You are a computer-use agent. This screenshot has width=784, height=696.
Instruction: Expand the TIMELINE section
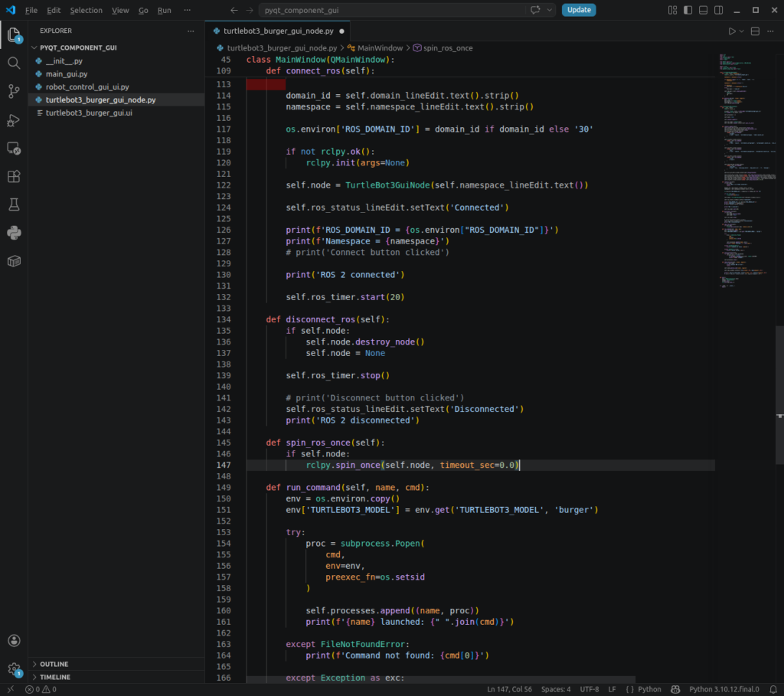coord(55,677)
